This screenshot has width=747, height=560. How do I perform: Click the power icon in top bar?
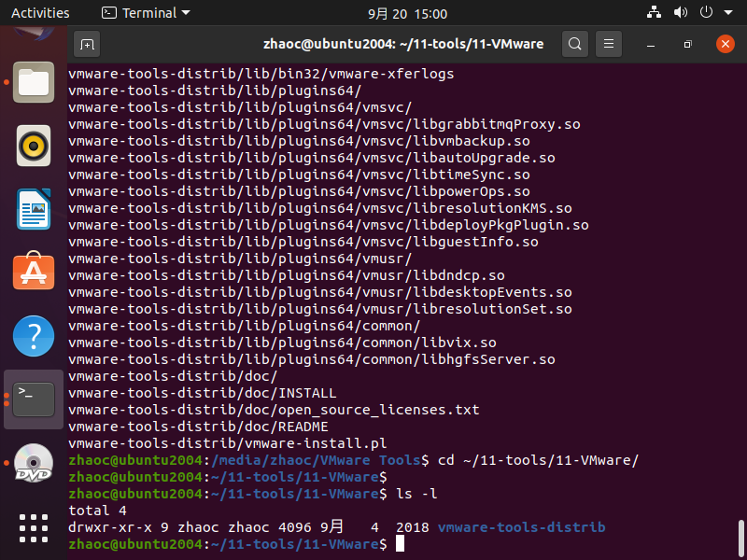706,12
